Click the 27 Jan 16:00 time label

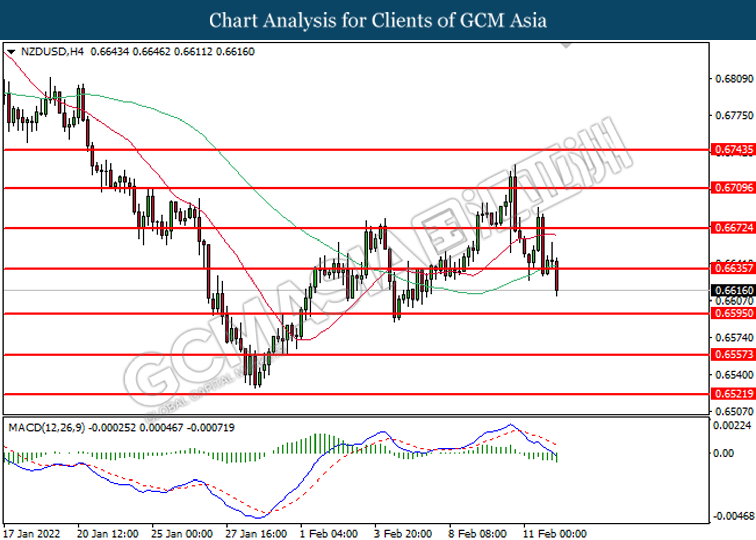(256, 534)
